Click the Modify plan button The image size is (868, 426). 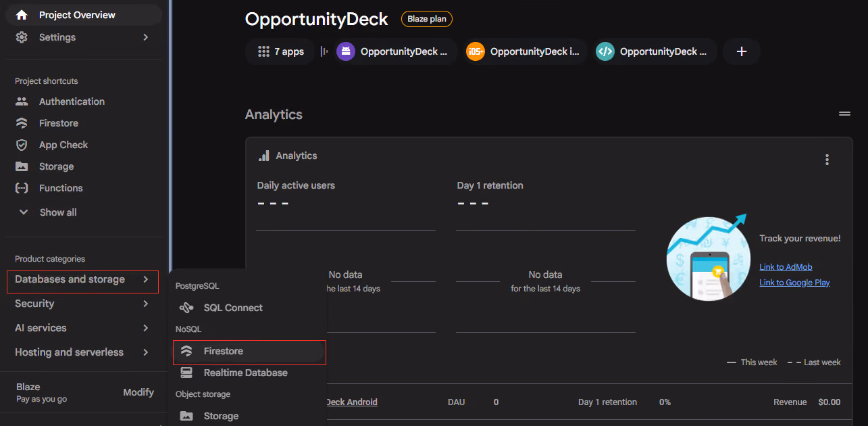coord(138,392)
